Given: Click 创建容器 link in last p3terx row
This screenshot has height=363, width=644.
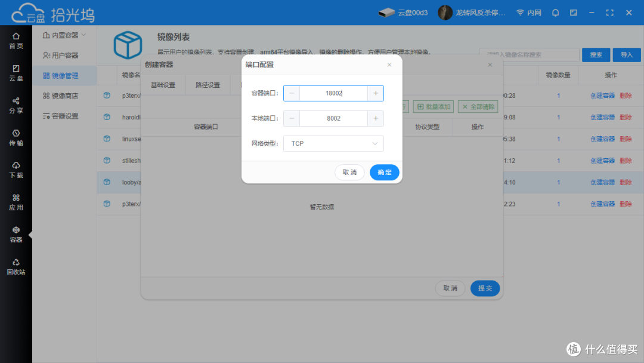Looking at the screenshot, I should 602,204.
